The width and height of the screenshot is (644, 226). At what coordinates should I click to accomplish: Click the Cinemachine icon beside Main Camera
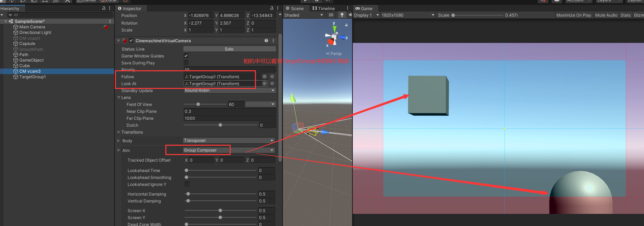coord(106,27)
